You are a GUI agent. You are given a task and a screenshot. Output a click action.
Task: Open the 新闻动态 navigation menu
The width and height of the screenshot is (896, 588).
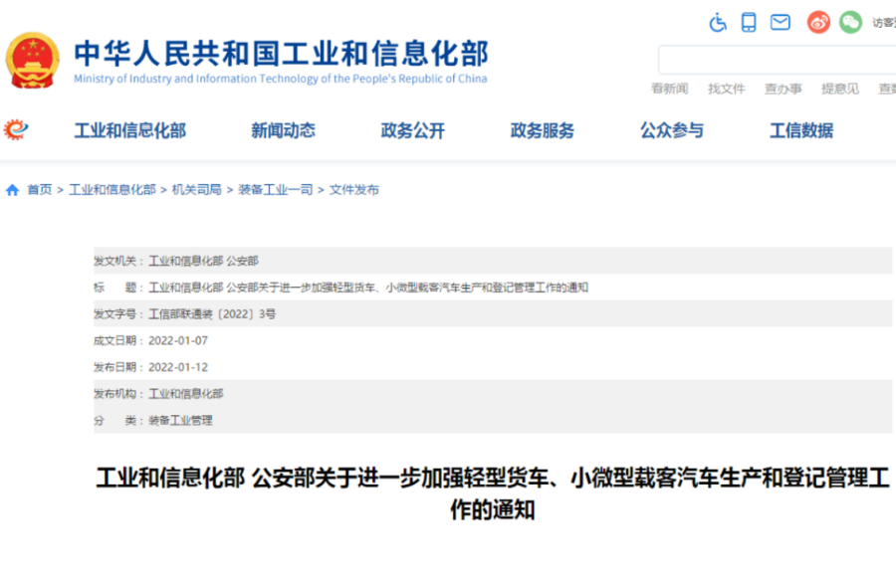284,130
